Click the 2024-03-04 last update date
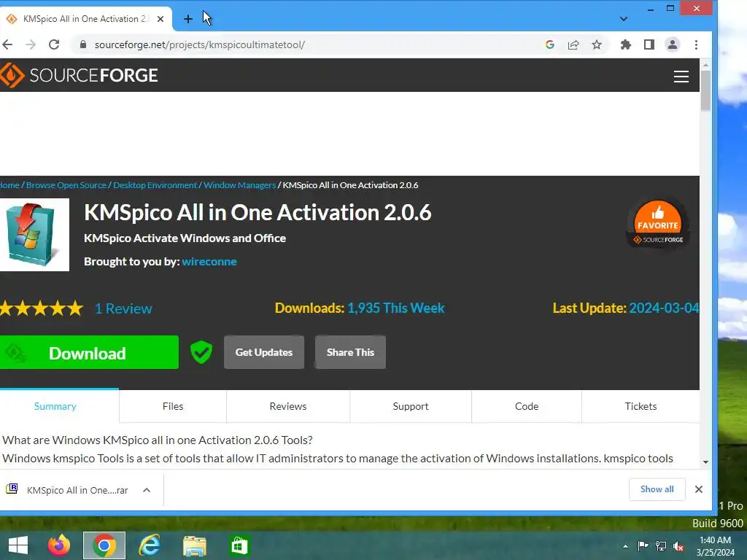 click(x=664, y=308)
